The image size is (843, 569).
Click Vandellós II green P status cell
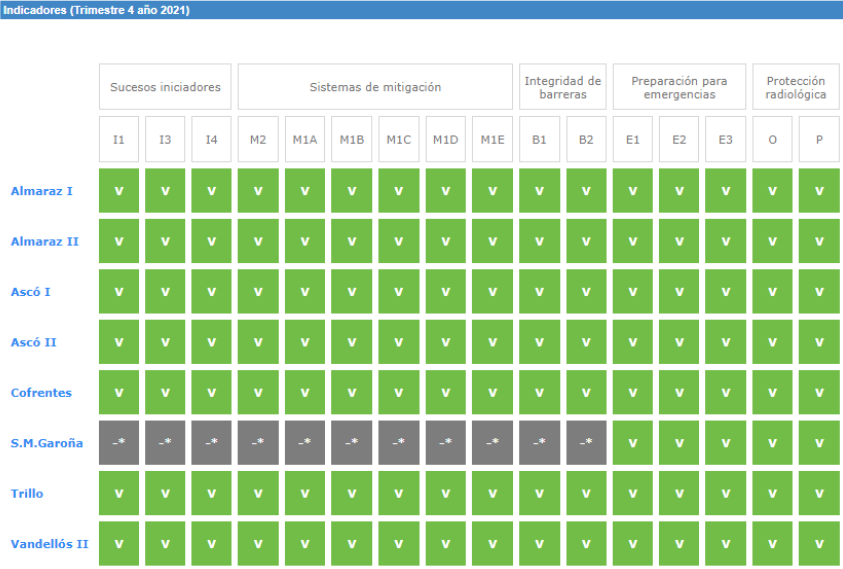pos(819,544)
